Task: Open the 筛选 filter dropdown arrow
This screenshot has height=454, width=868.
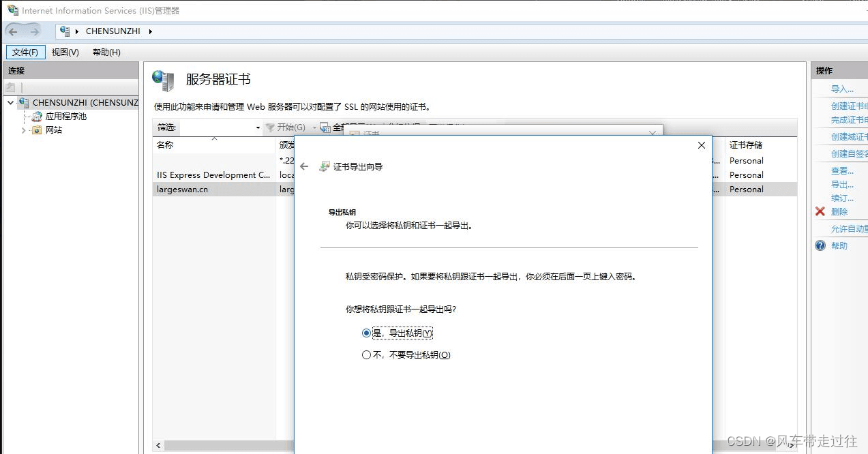Action: tap(258, 127)
